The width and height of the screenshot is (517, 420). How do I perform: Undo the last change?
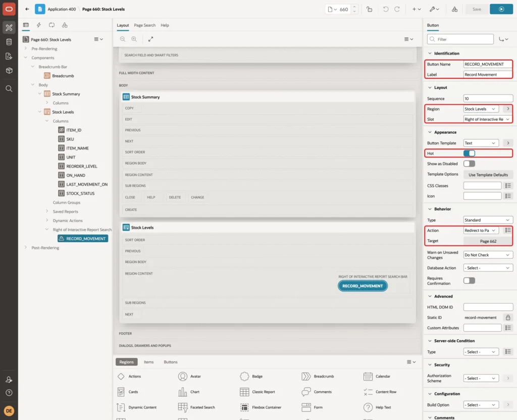click(x=385, y=9)
